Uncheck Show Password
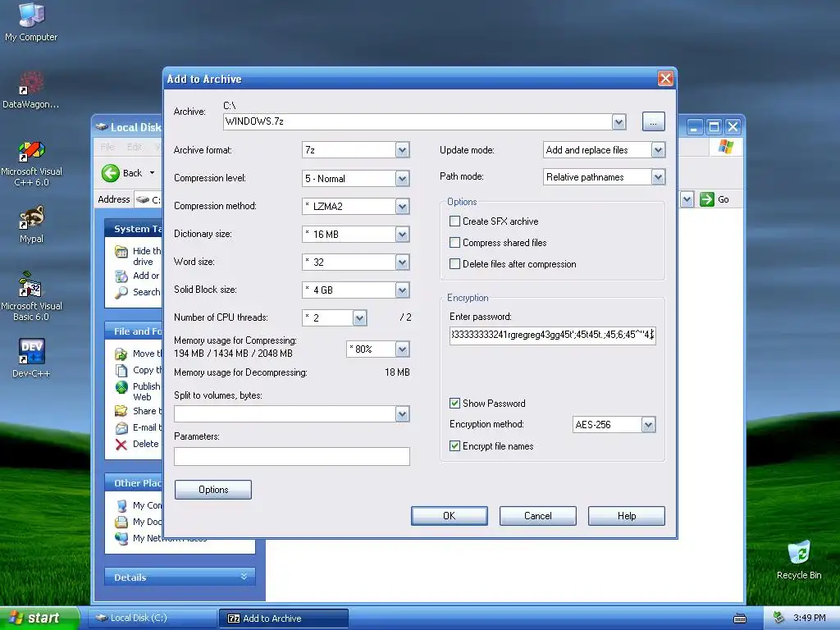This screenshot has width=840, height=630. 454,404
